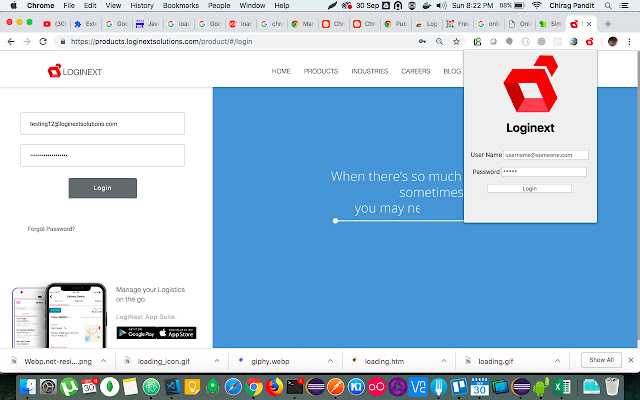Image resolution: width=640 pixels, height=400 pixels.
Task: Launch Microsoft Excel from the dock
Action: point(562,386)
